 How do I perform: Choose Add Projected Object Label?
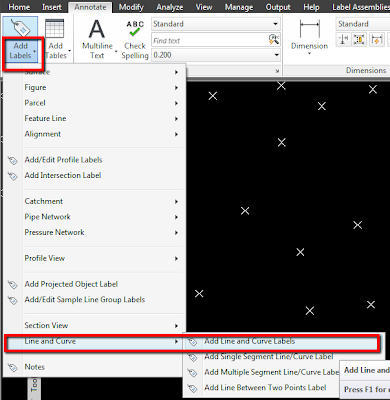coord(71,284)
